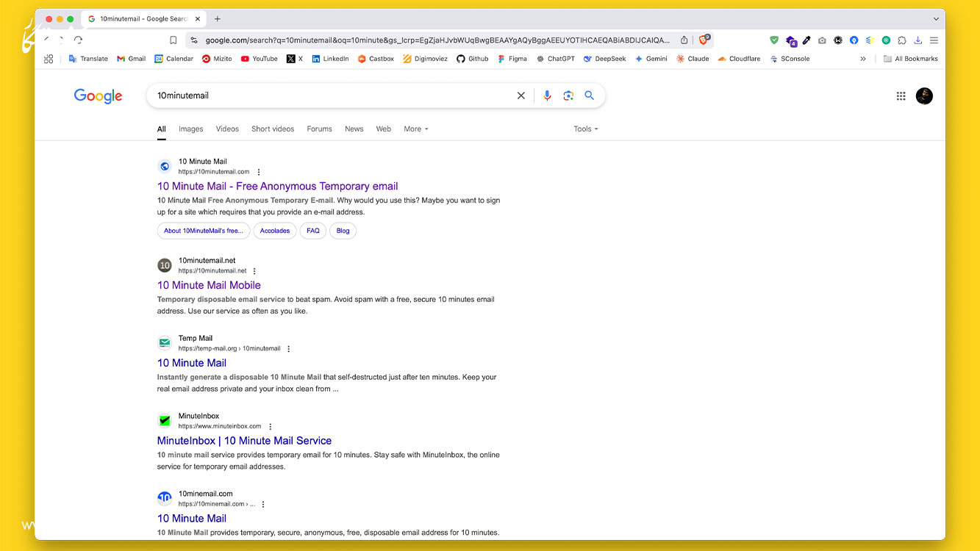
Task: Click the share icon in the address bar
Action: (x=684, y=40)
